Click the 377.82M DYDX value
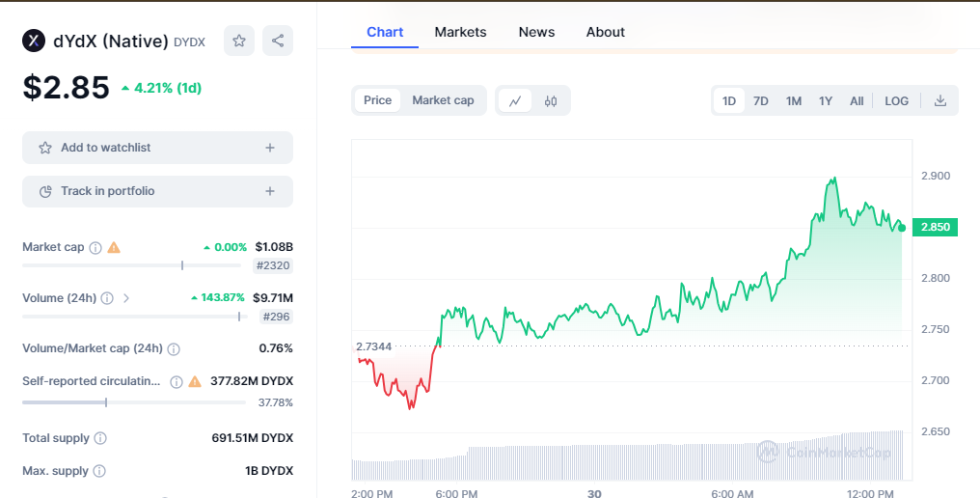The height and width of the screenshot is (498, 980). point(251,381)
